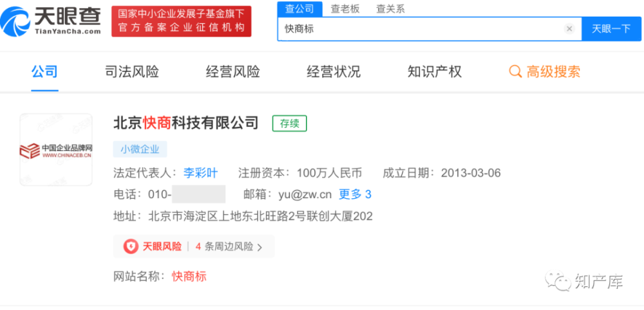
Task: Click the magnifier icon beside 高级搜索
Action: click(x=515, y=72)
